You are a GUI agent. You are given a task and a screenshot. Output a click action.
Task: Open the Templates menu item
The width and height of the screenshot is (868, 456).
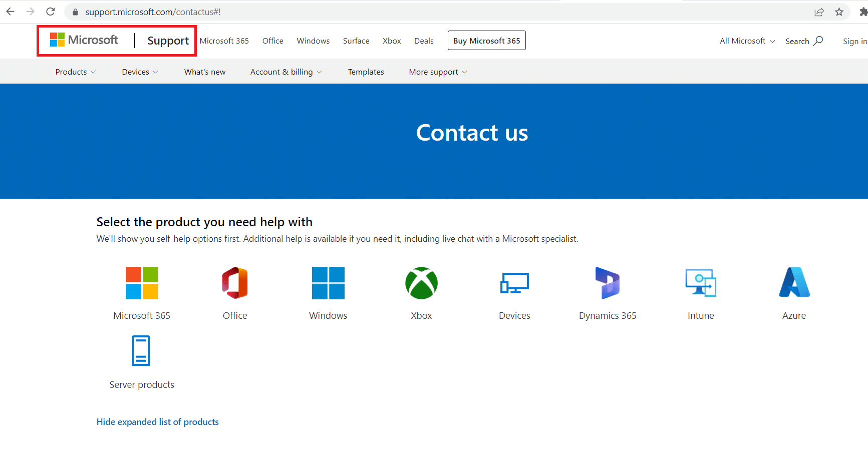366,72
